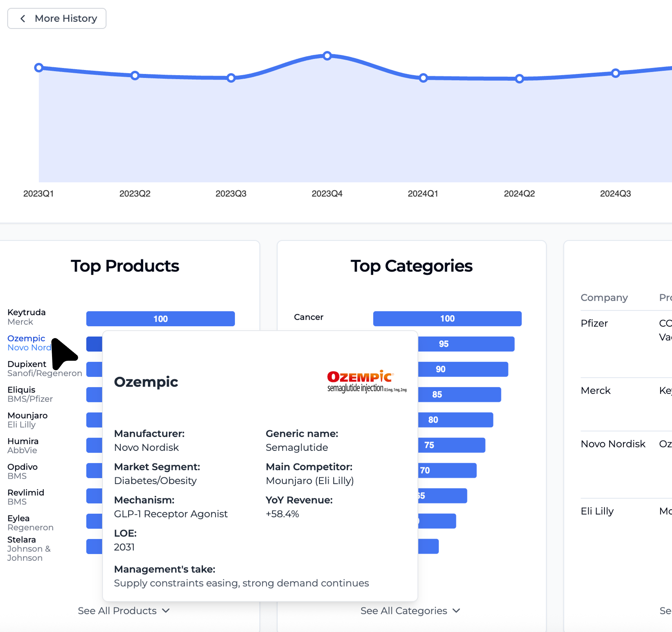Viewport: 672px width, 632px height.
Task: Select the 2023Q3 data point on chart
Action: (x=231, y=78)
